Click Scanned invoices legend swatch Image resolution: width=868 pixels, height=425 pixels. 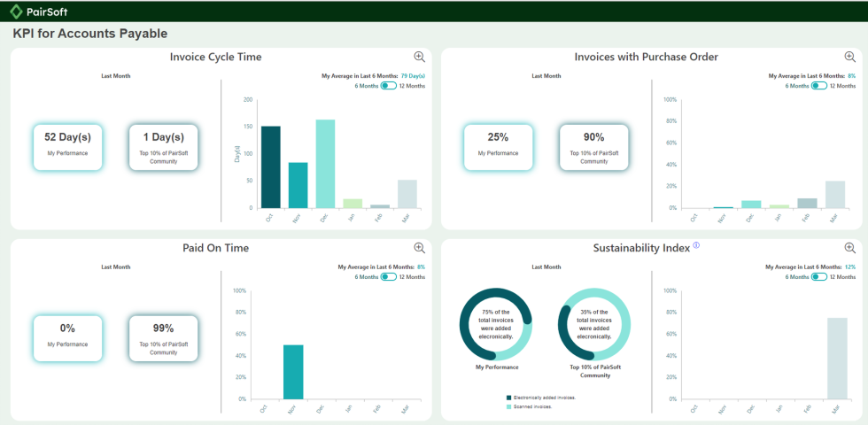click(508, 406)
